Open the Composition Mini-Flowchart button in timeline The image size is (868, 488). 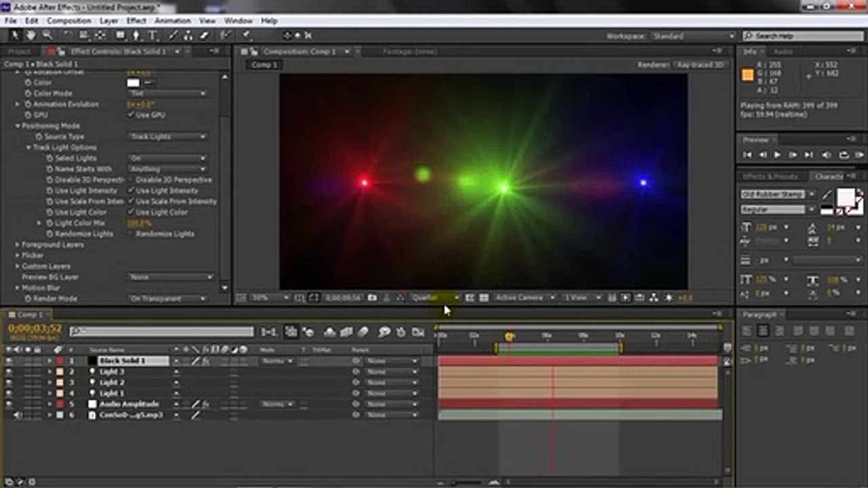click(x=269, y=331)
